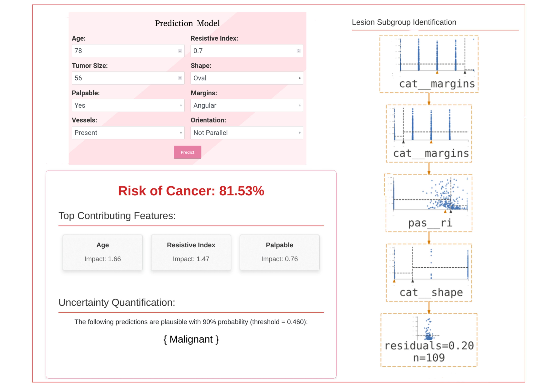555x392 pixels.
Task: Open the Shape dropdown showing Oval
Action: click(247, 78)
